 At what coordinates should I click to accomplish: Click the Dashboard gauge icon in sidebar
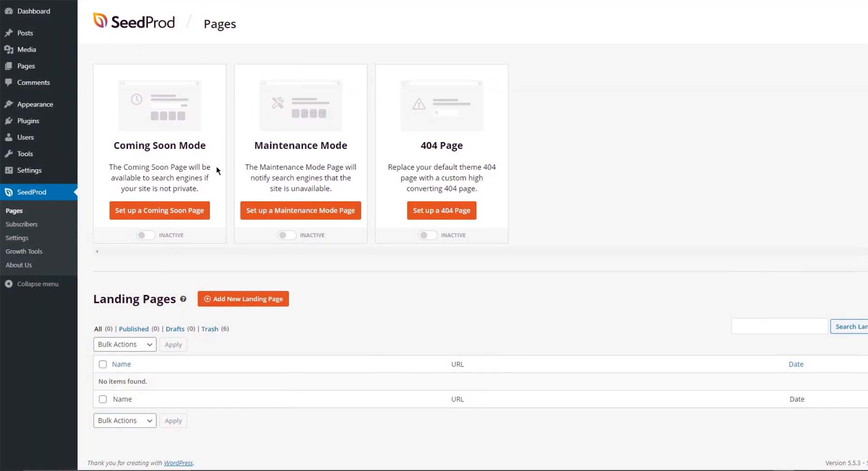click(9, 11)
